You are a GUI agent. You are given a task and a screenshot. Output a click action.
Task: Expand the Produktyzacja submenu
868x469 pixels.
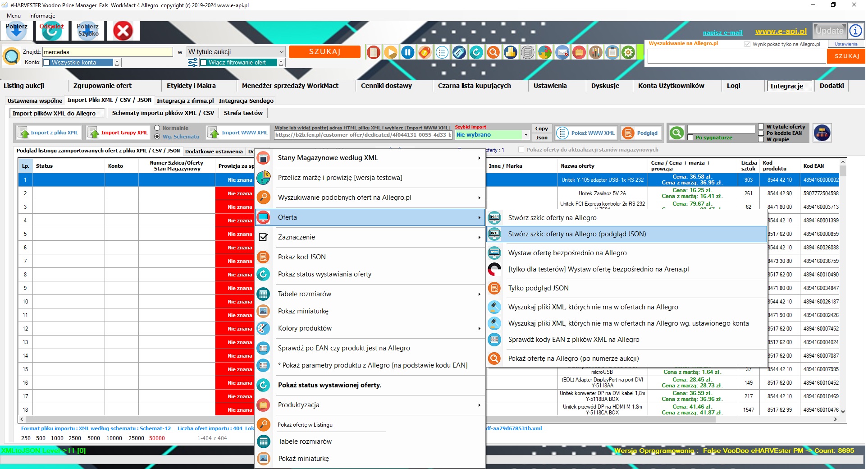(x=370, y=405)
